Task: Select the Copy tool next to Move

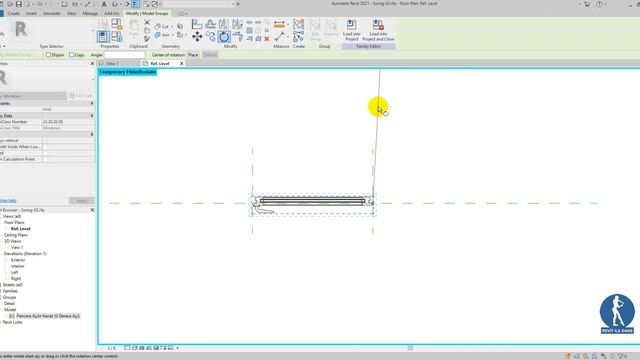Action: [211, 37]
